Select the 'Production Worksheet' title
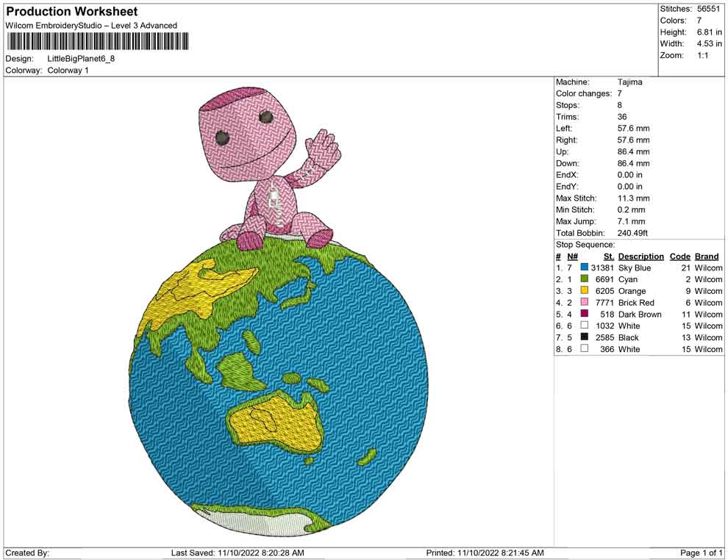This screenshot has height=560, width=728. (x=72, y=12)
